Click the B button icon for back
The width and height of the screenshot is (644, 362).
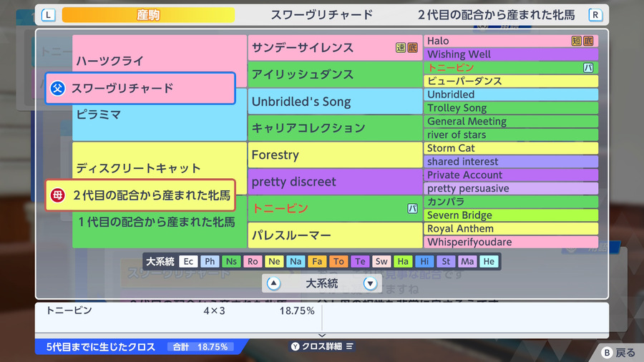pyautogui.click(x=607, y=353)
